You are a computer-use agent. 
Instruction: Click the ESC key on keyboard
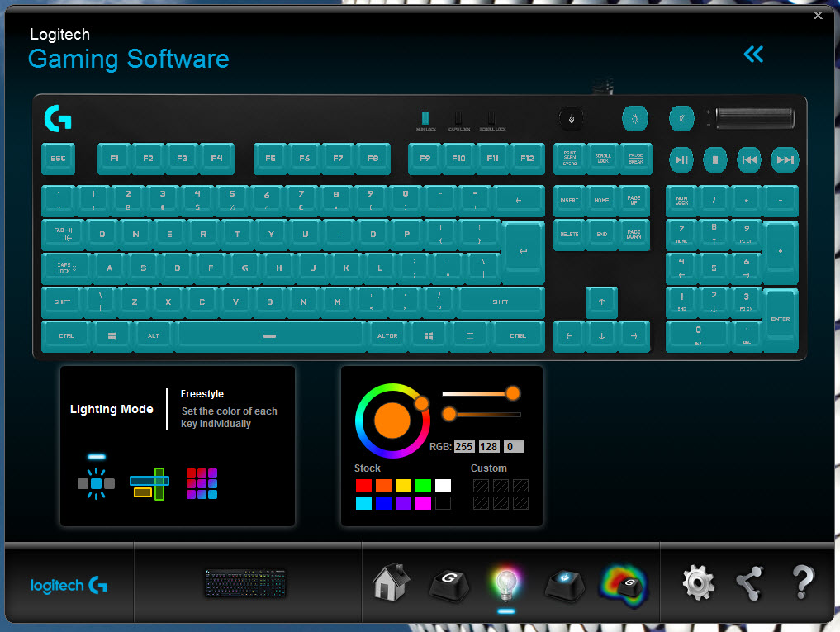58,159
